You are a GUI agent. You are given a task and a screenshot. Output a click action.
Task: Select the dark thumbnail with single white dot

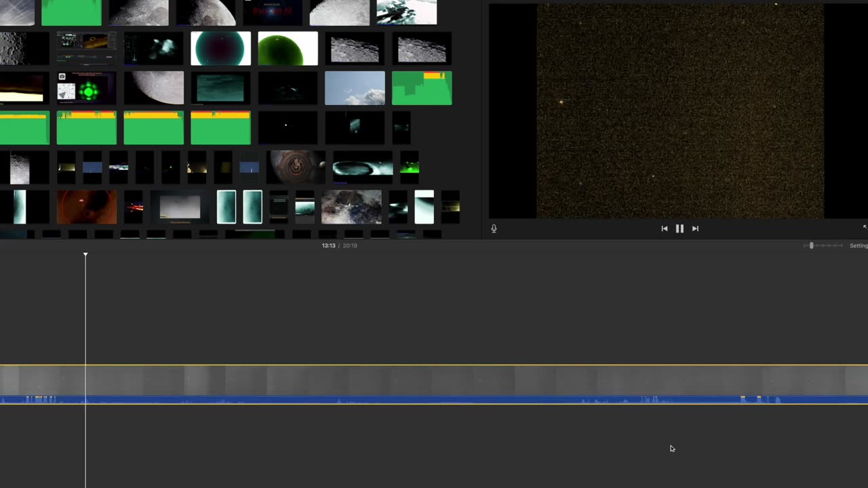click(288, 127)
